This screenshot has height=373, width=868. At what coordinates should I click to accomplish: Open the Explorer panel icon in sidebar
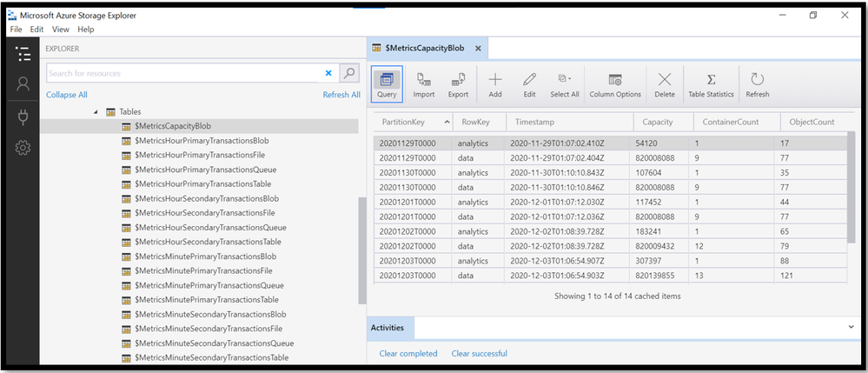coord(23,54)
